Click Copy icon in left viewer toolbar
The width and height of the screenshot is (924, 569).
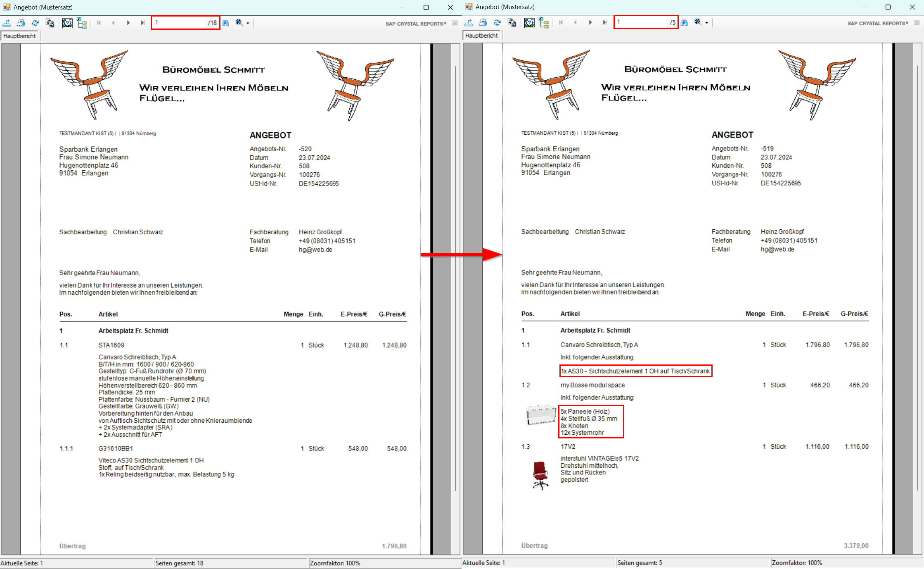click(50, 23)
